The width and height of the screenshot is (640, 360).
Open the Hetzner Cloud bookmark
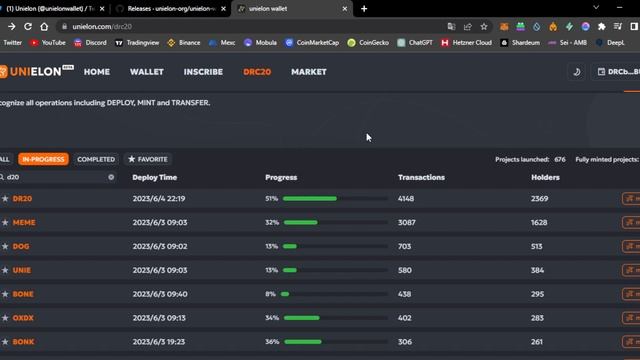pos(467,42)
